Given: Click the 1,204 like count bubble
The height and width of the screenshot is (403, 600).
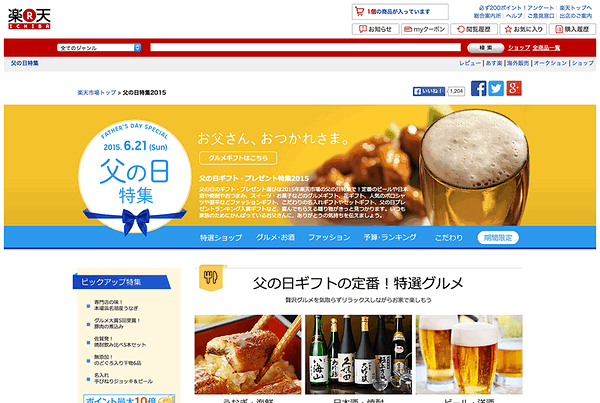Looking at the screenshot, I should pos(456,91).
